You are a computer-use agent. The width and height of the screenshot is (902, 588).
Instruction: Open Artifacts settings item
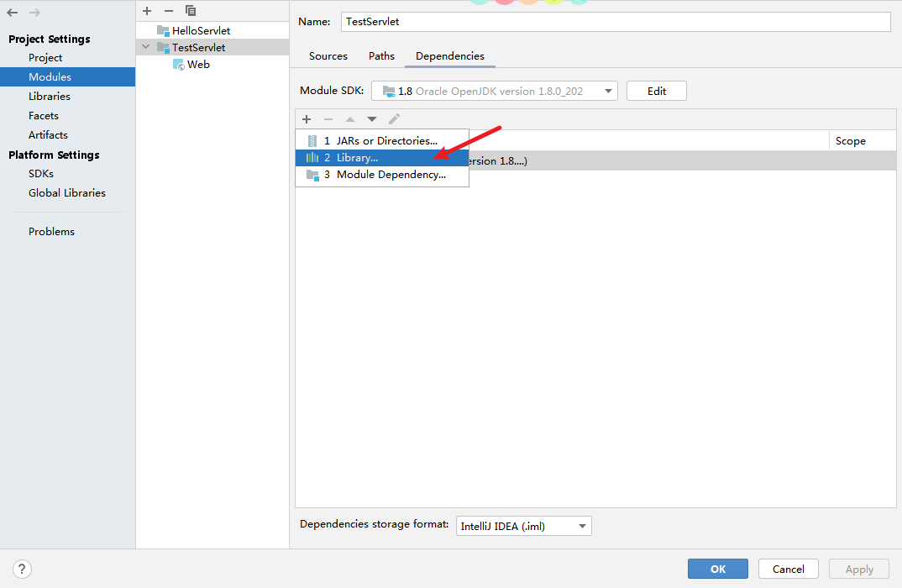pos(67,134)
